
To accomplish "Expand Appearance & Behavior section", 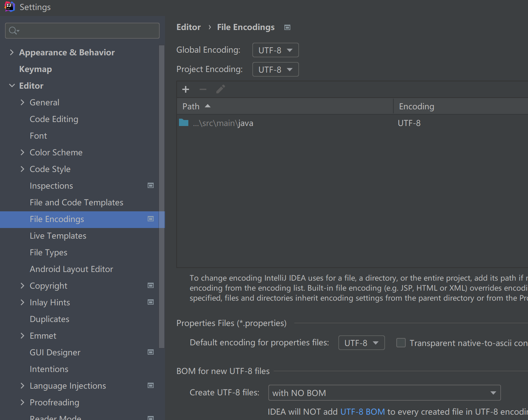I will point(12,52).
